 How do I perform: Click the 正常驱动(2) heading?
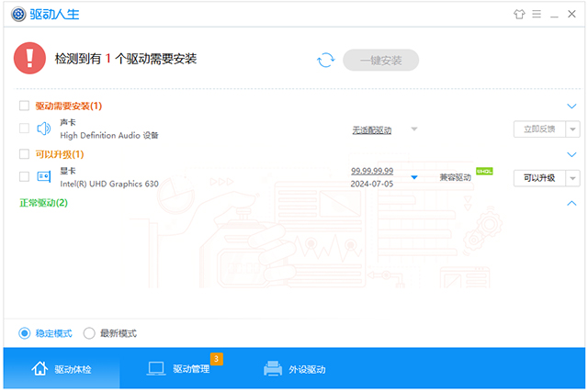43,203
